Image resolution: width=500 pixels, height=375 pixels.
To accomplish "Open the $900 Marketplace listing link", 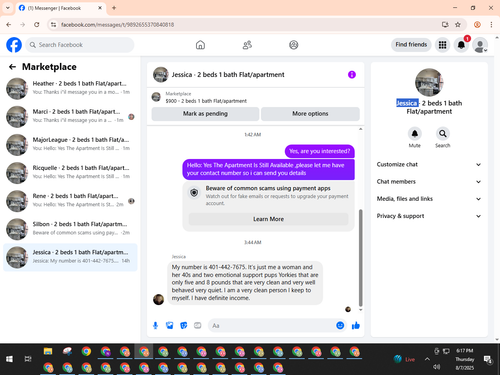I will click(206, 101).
